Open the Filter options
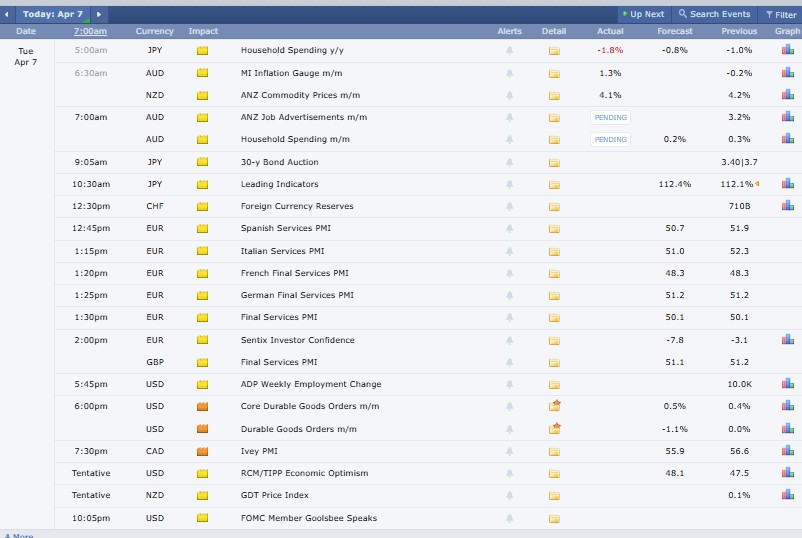This screenshot has width=802, height=538. [780, 14]
